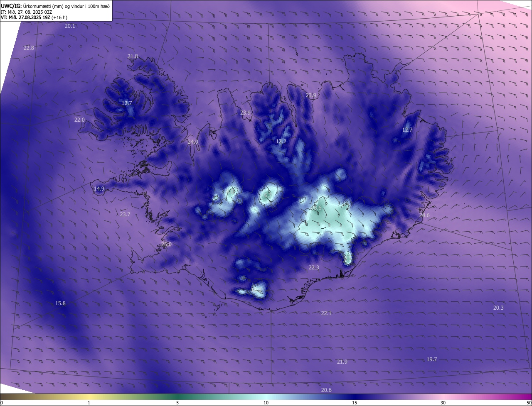Click the 12.2 value label

pos(281,142)
